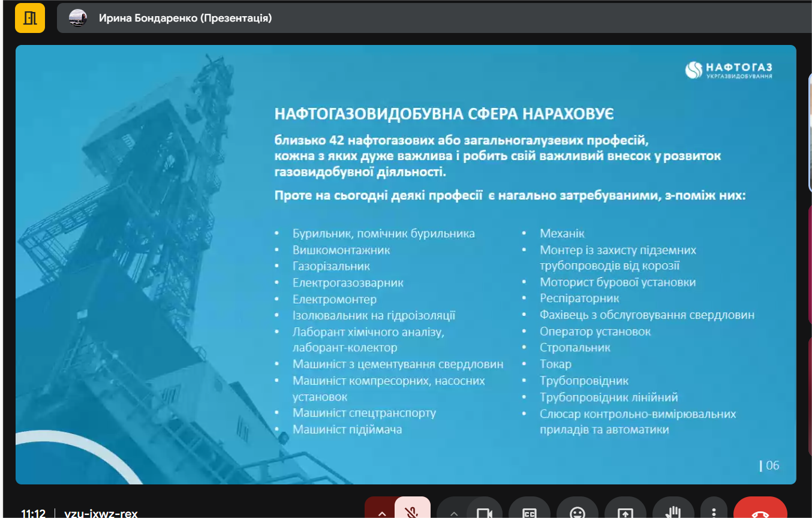
Task: Click 'Машиніст спецтранспорту' list item
Action: (x=364, y=413)
